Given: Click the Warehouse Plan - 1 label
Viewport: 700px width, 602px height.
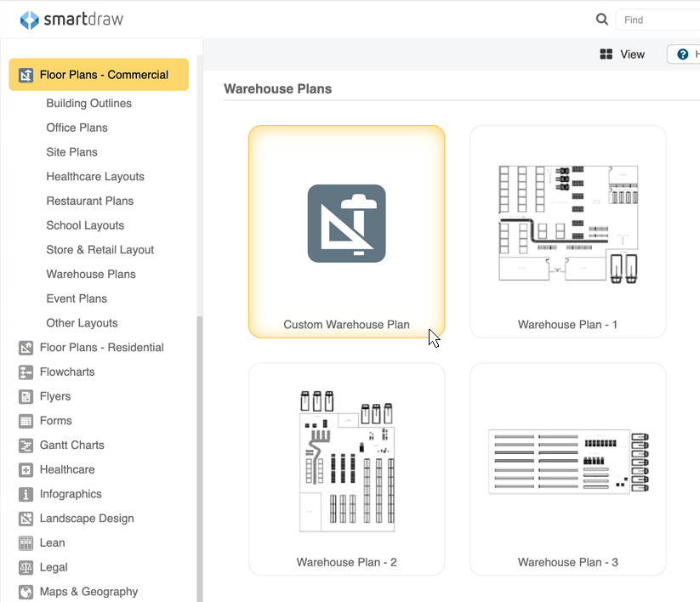Looking at the screenshot, I should pyautogui.click(x=567, y=325).
